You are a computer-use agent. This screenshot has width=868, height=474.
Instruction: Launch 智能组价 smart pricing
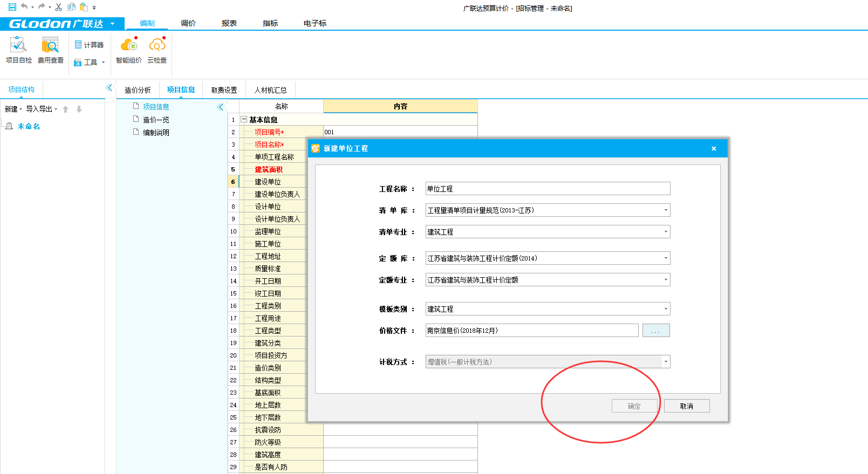[x=129, y=50]
